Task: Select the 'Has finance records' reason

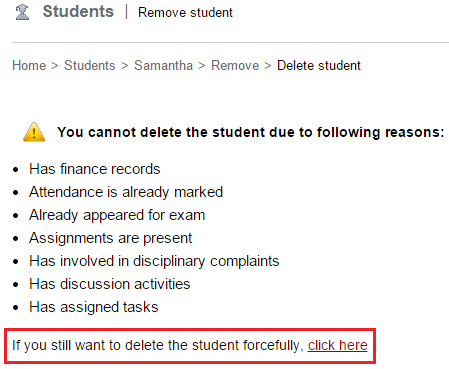Action: [95, 169]
